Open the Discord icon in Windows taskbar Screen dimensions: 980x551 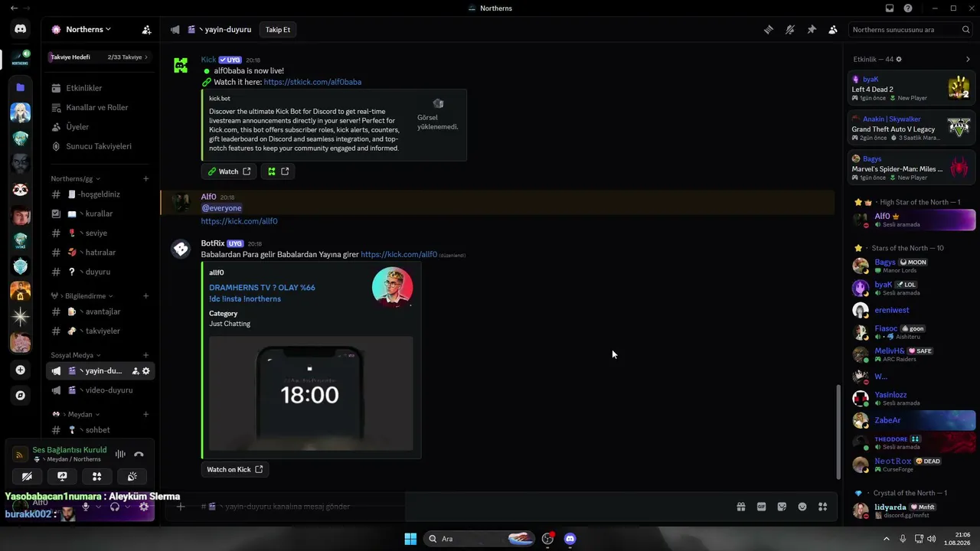click(x=570, y=539)
